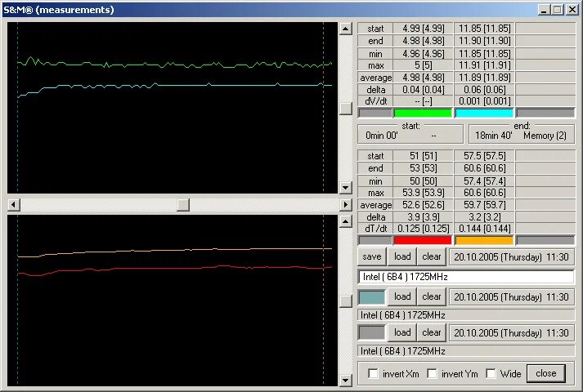Image resolution: width=583 pixels, height=392 pixels.
Task: Click the Intel ( 6B4 ) label under gray swatch row
Action: (466, 351)
